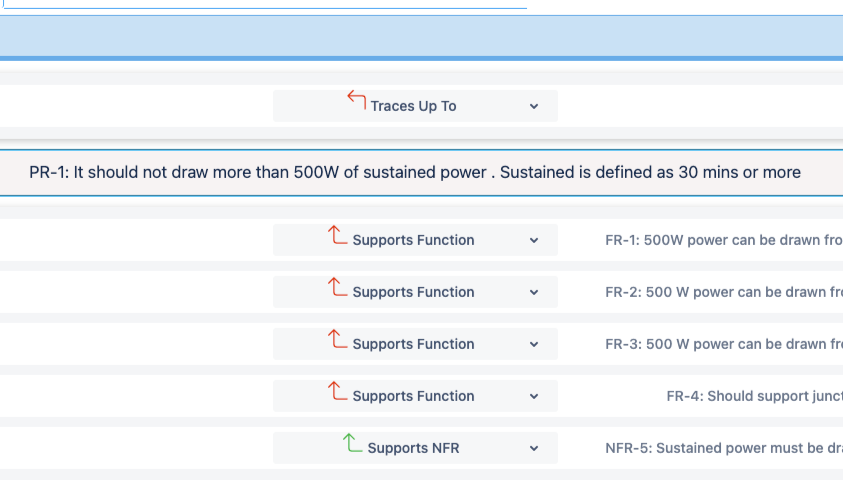
Task: Open Supports Function chevron for FR-4 row
Action: pyautogui.click(x=534, y=396)
